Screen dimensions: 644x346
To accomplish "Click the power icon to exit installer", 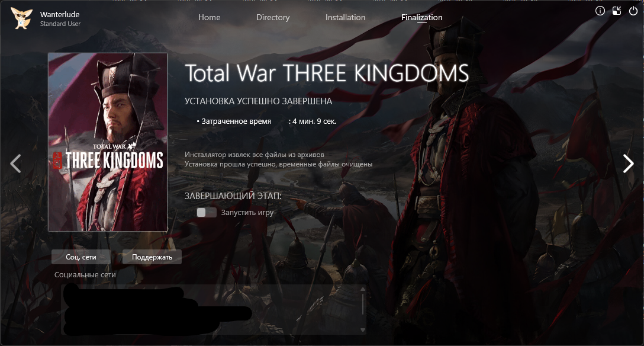I will (x=633, y=11).
